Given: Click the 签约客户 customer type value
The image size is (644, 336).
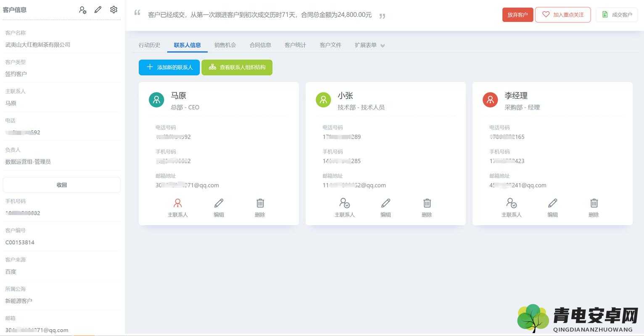Looking at the screenshot, I should (16, 74).
